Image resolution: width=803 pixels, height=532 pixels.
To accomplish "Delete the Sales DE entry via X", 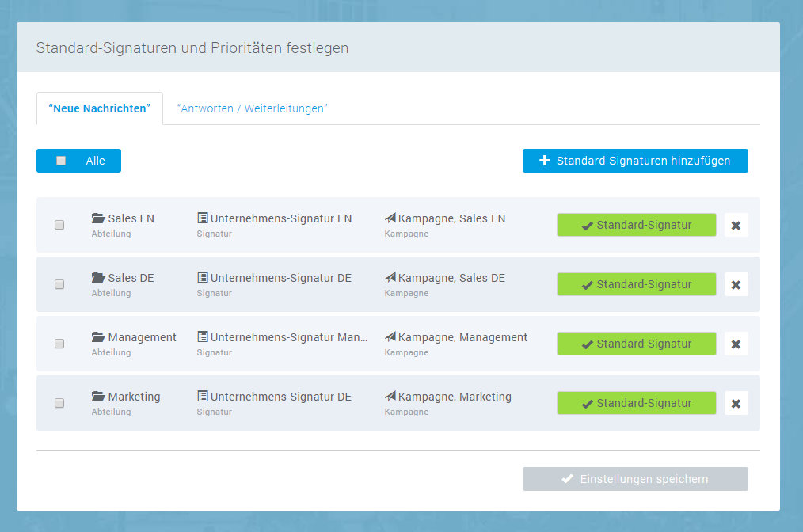I will coord(736,284).
